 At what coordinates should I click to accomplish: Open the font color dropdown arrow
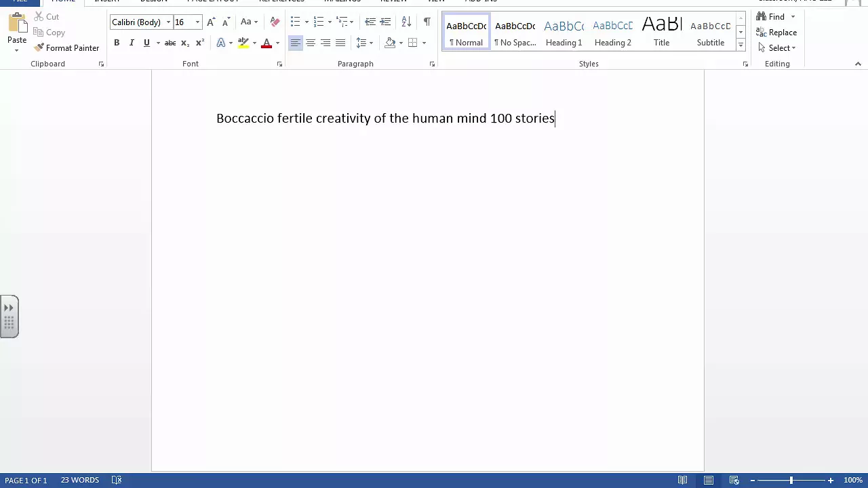(277, 43)
